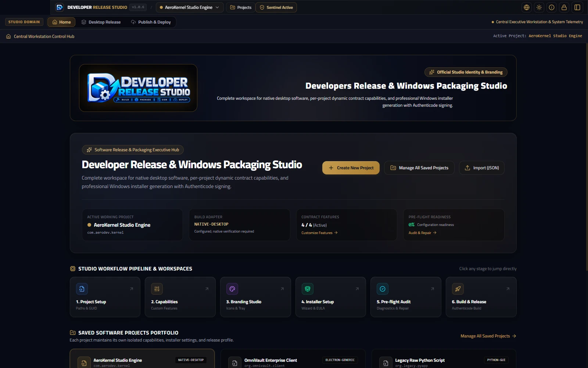Click the Developer Release Studio logo icon
This screenshot has height=368, width=588.
tap(60, 7)
